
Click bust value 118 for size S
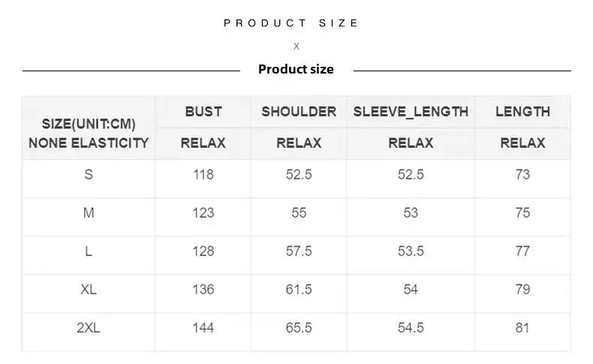click(203, 174)
